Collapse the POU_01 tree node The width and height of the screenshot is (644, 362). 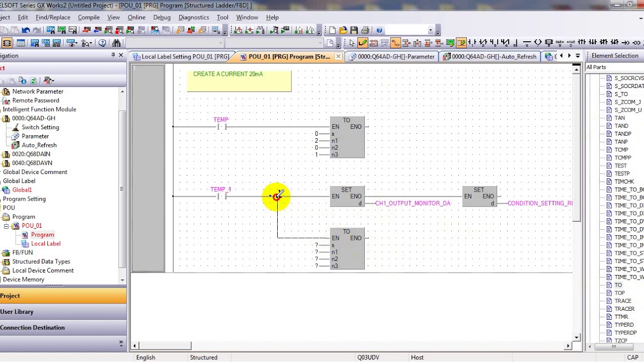(x=7, y=226)
